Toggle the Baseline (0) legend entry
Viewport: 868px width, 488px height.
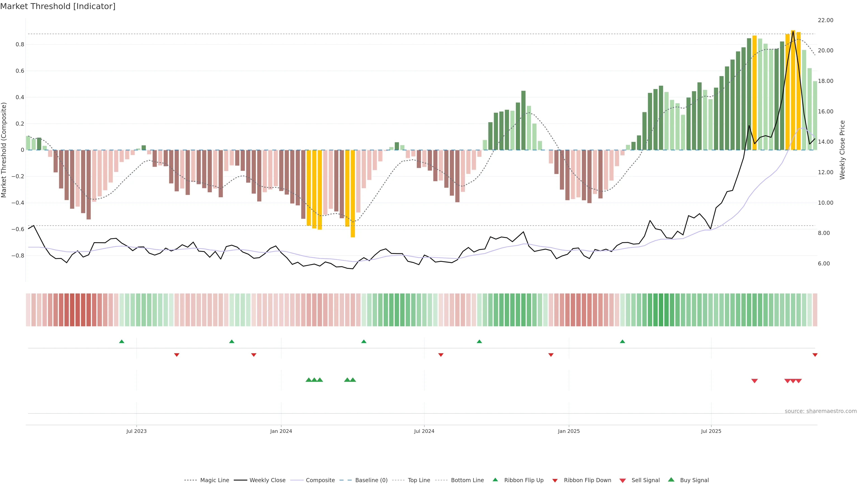(x=371, y=480)
